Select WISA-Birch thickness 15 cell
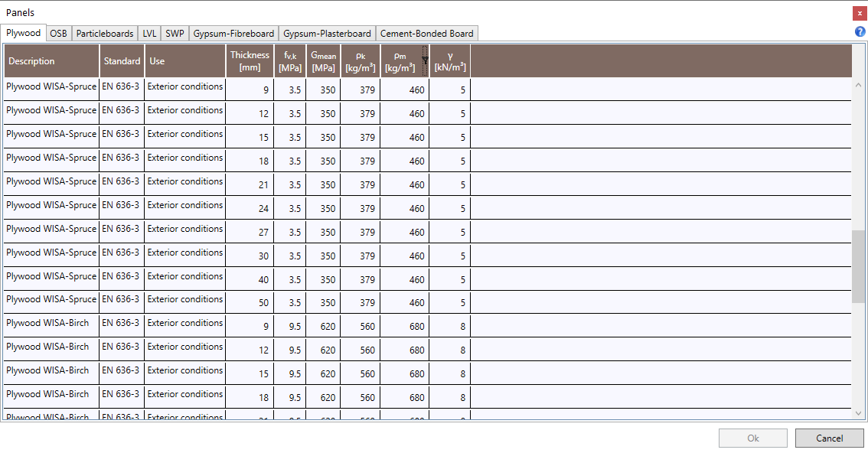This screenshot has height=453, width=868. [x=250, y=374]
